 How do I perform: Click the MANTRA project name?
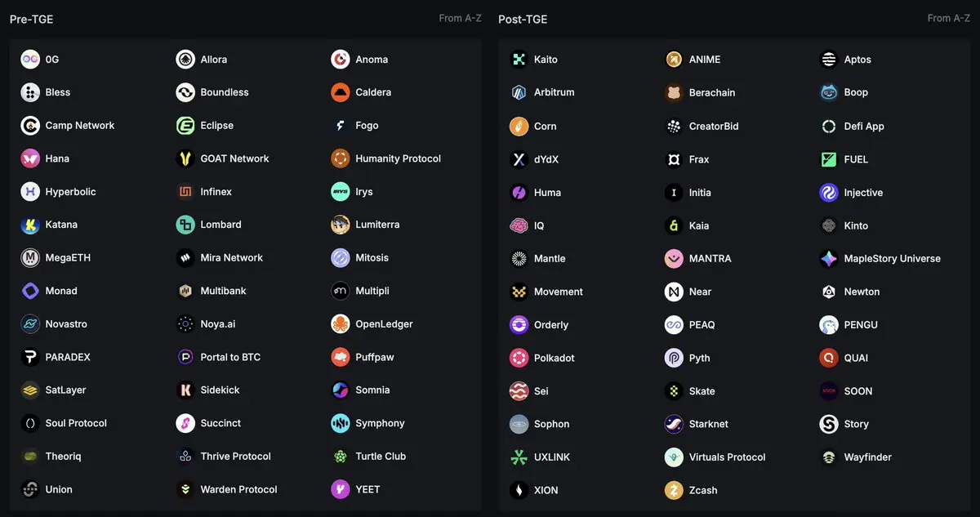click(710, 258)
